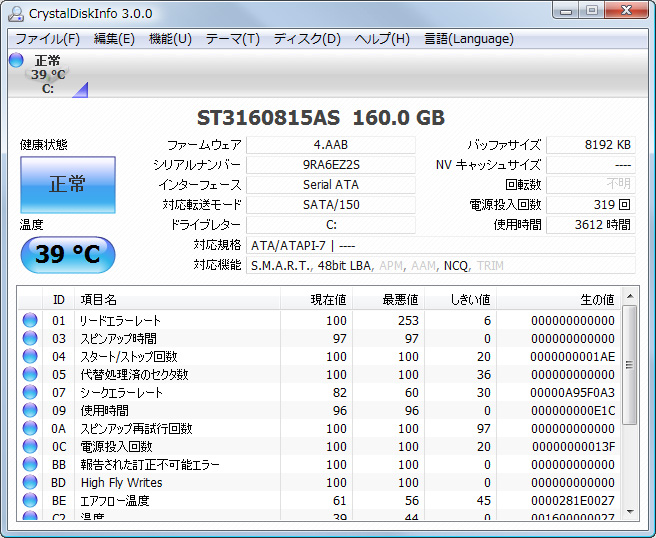This screenshot has height=538, width=656.
Task: Click the drive title ST3160815AS 160.0 GB
Action: click(320, 118)
